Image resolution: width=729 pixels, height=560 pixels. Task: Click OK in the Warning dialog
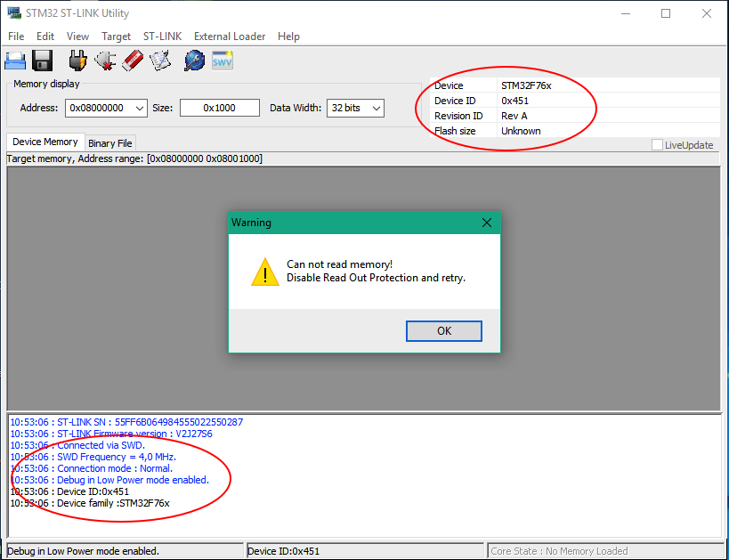click(x=444, y=331)
